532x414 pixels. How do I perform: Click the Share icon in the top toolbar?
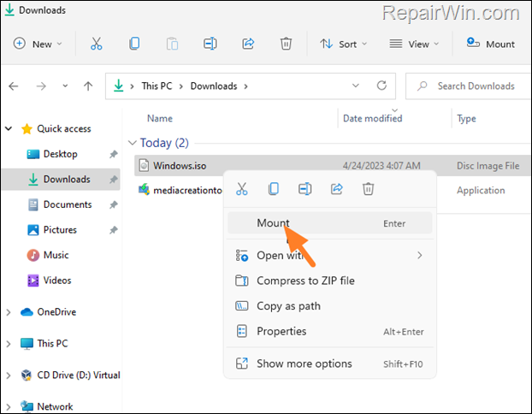[248, 44]
